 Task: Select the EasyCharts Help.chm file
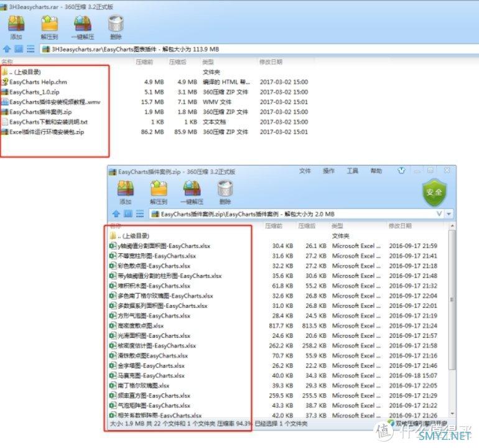[34, 82]
